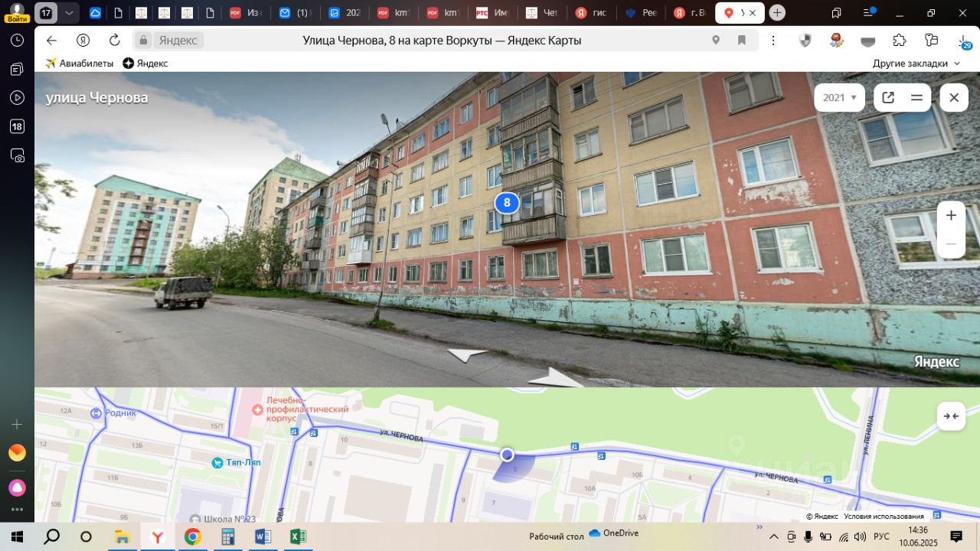980x551 pixels.
Task: Open the Windows Start menu
Action: pyautogui.click(x=17, y=536)
